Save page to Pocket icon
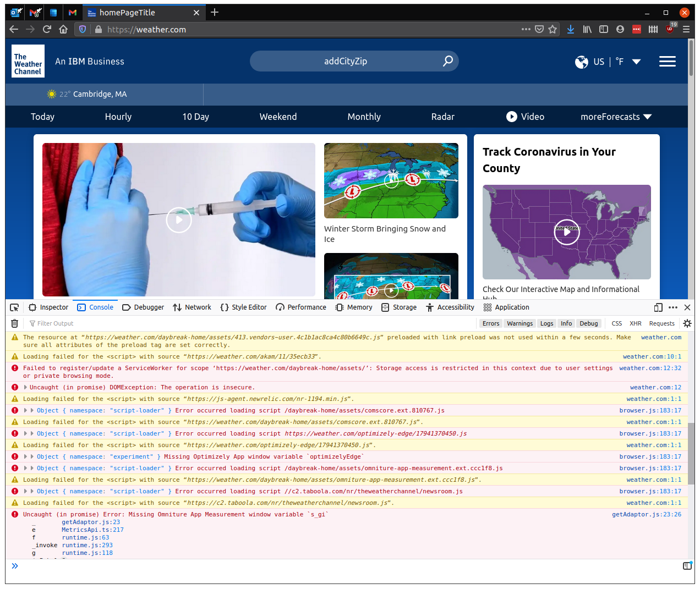 tap(539, 29)
